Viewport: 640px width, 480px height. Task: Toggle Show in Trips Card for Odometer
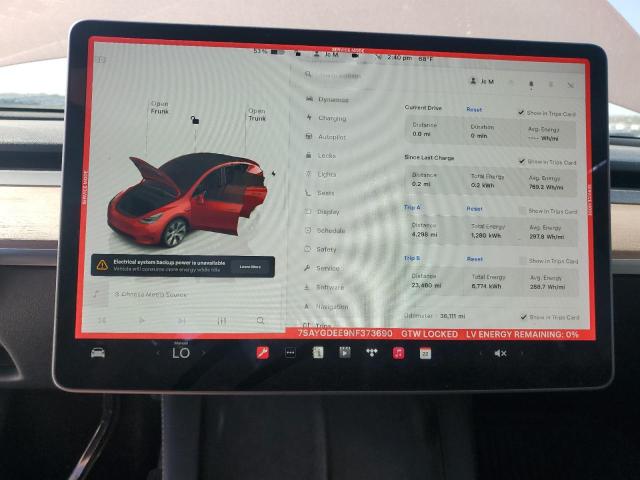tap(521, 316)
